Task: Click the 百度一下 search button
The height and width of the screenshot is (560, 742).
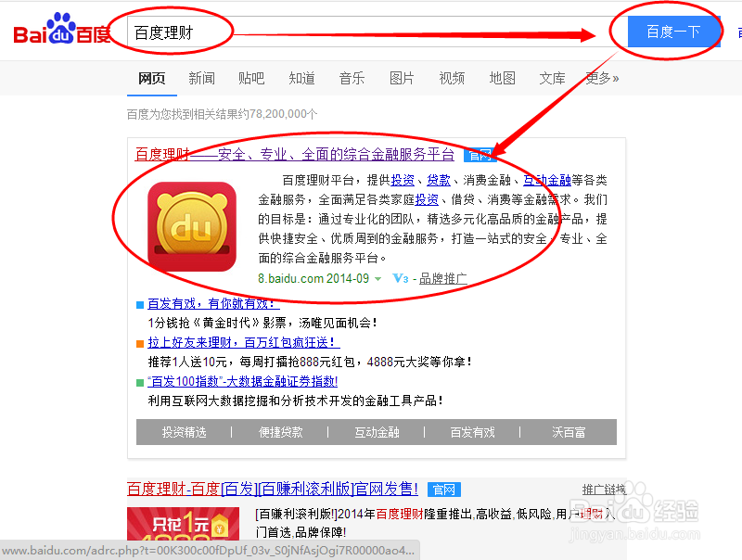Action: pyautogui.click(x=674, y=32)
